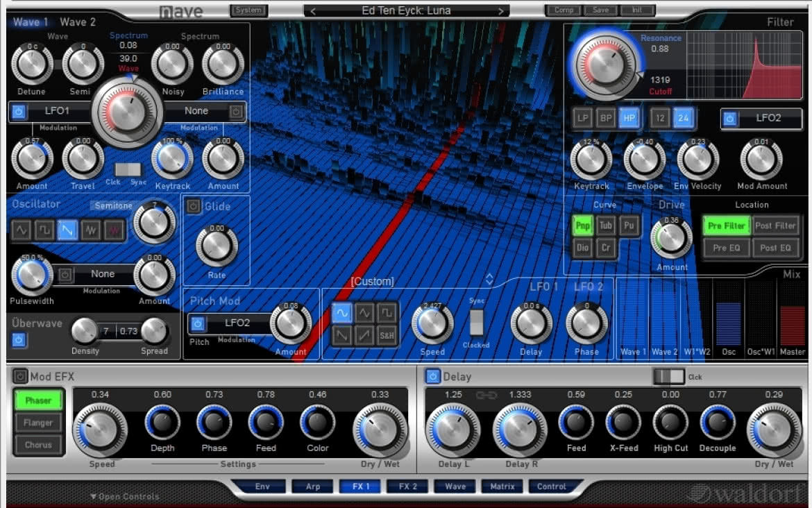Viewport: 812px width, 508px height.
Task: Set the LFO shape to sine
Action: tap(341, 313)
